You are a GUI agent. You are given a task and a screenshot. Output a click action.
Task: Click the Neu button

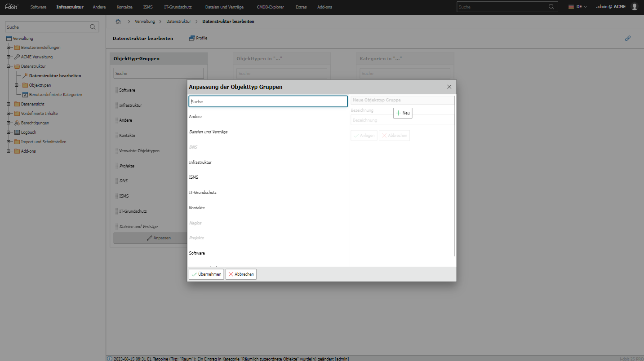[x=403, y=113]
